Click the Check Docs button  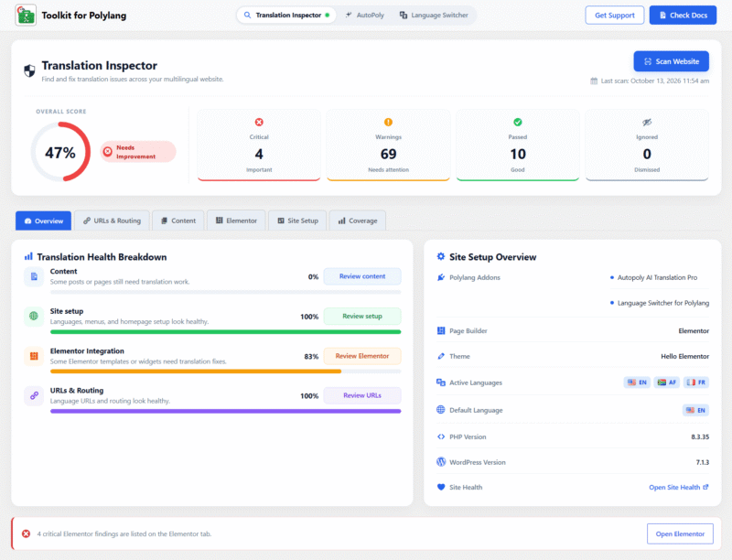point(683,15)
